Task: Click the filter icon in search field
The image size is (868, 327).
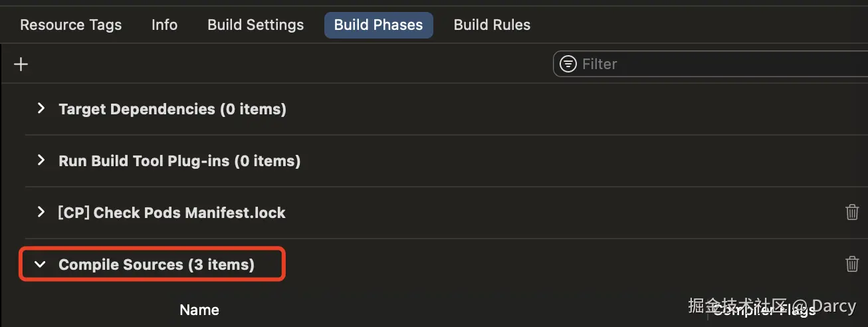Action: click(568, 64)
